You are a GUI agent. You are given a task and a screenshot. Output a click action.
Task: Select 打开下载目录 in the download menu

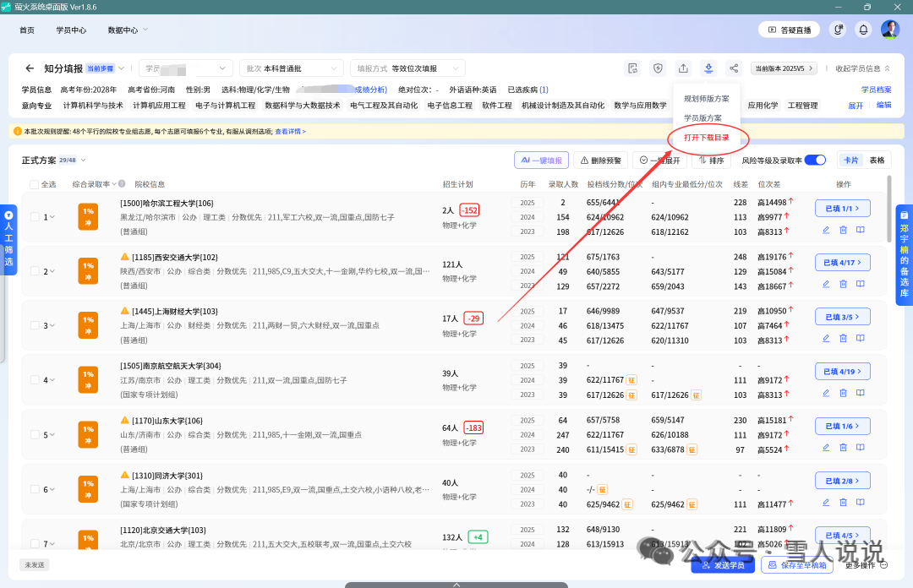706,138
